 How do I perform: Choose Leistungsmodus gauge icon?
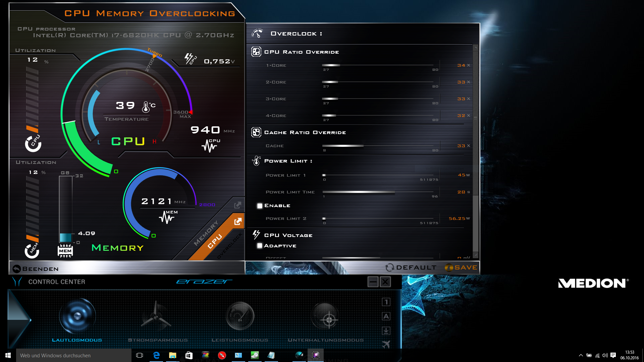(x=240, y=316)
